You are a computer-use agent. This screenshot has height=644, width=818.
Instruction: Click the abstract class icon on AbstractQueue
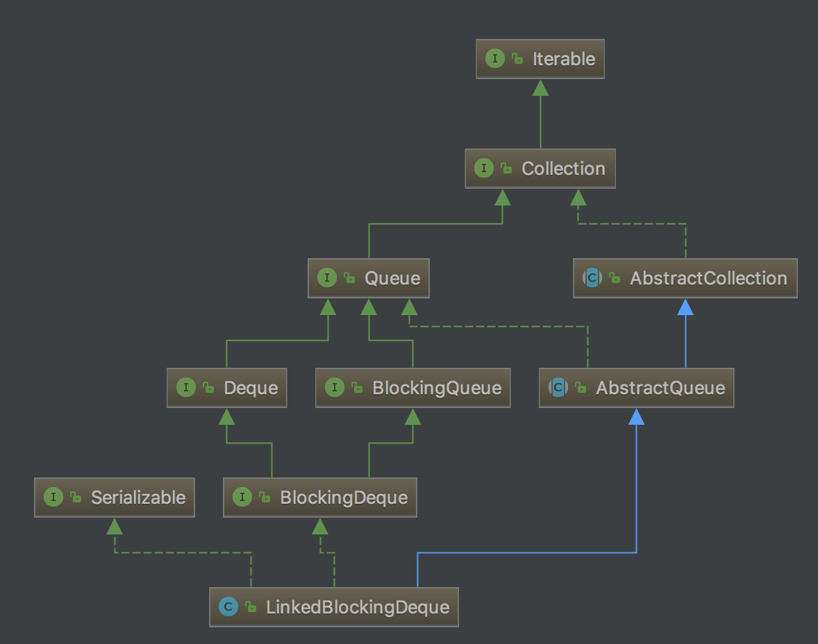(x=558, y=388)
